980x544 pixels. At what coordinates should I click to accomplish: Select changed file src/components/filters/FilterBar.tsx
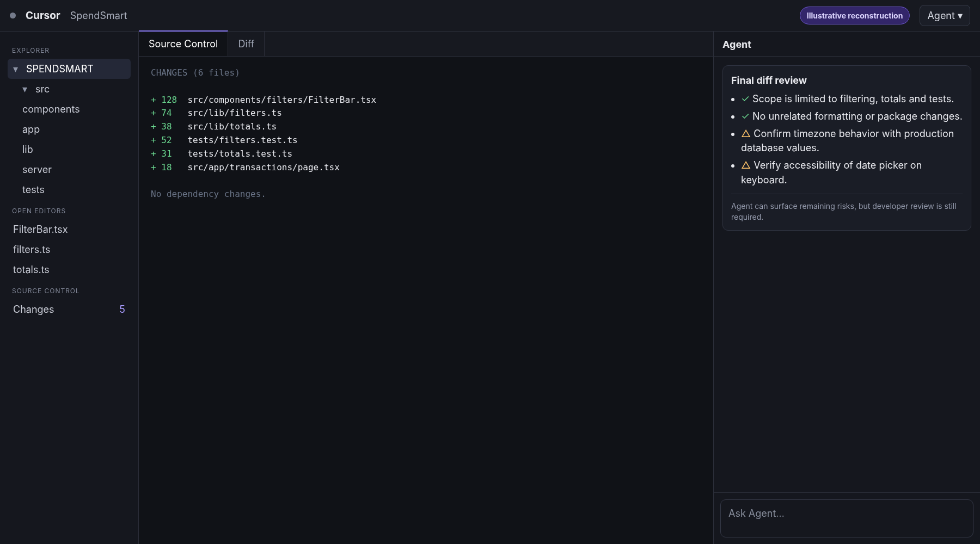(x=282, y=100)
